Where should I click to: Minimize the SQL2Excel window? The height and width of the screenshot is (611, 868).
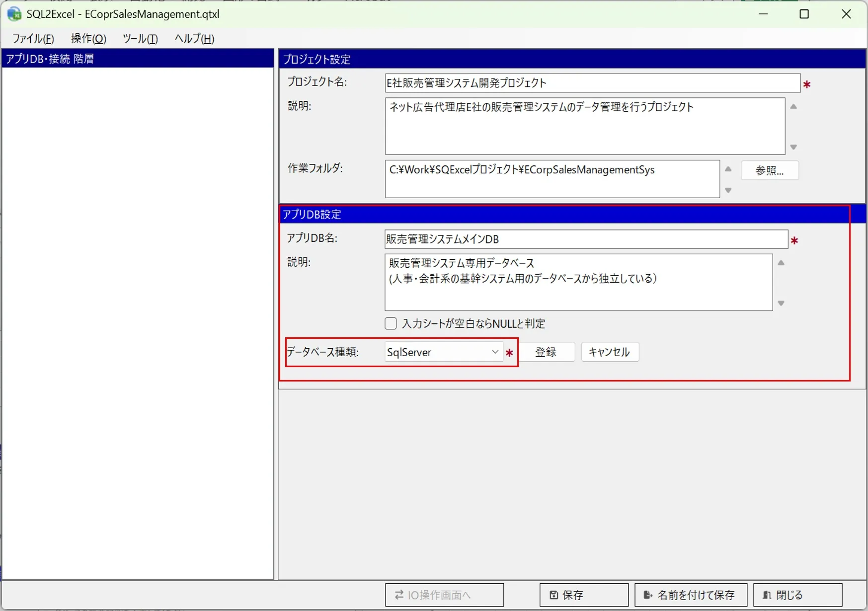tap(763, 14)
